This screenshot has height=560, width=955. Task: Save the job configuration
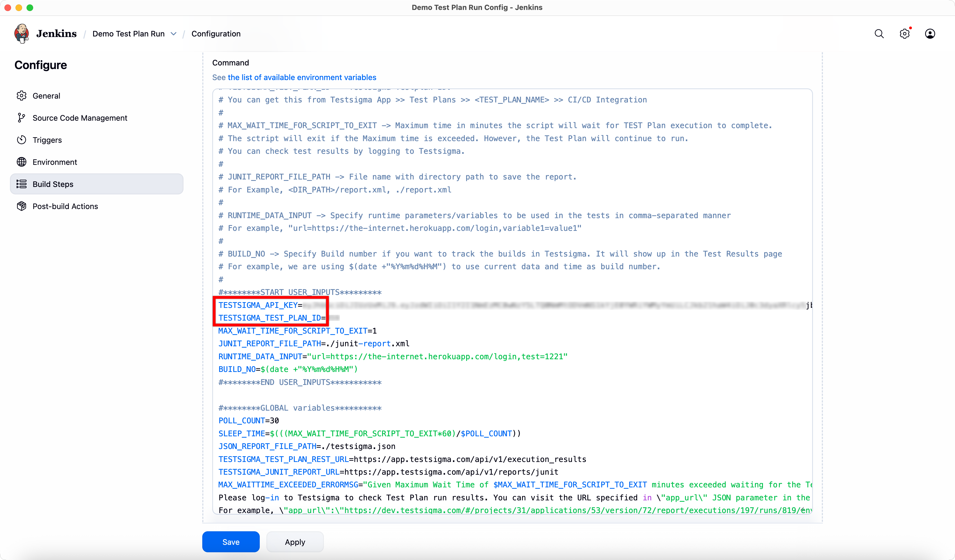[230, 541]
